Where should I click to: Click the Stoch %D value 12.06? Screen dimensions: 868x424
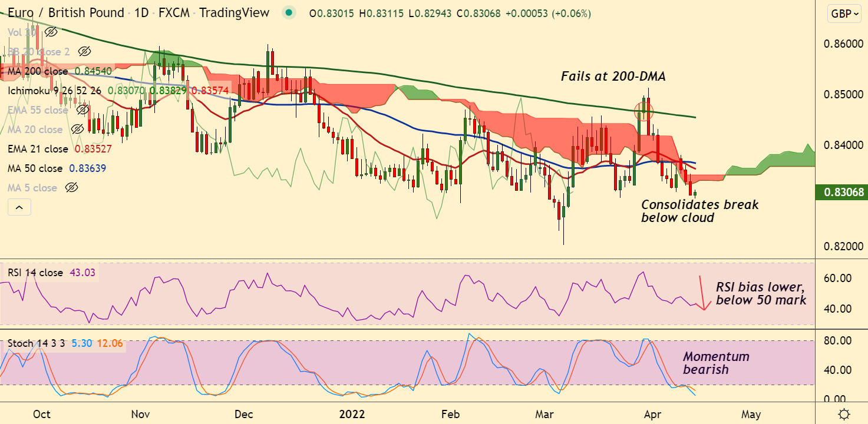click(x=110, y=343)
